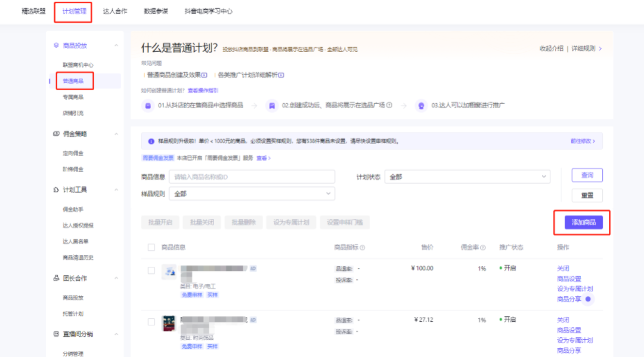Check the ¥27.12 product row checkbox

point(151,322)
